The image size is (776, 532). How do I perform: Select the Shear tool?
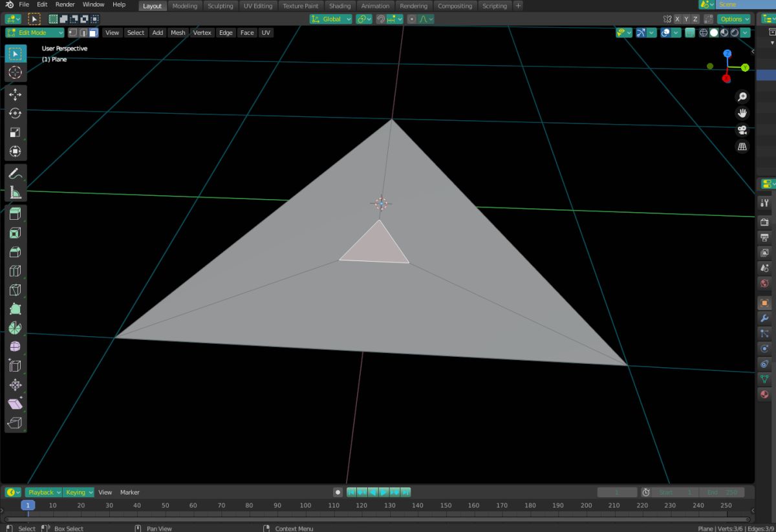16,404
